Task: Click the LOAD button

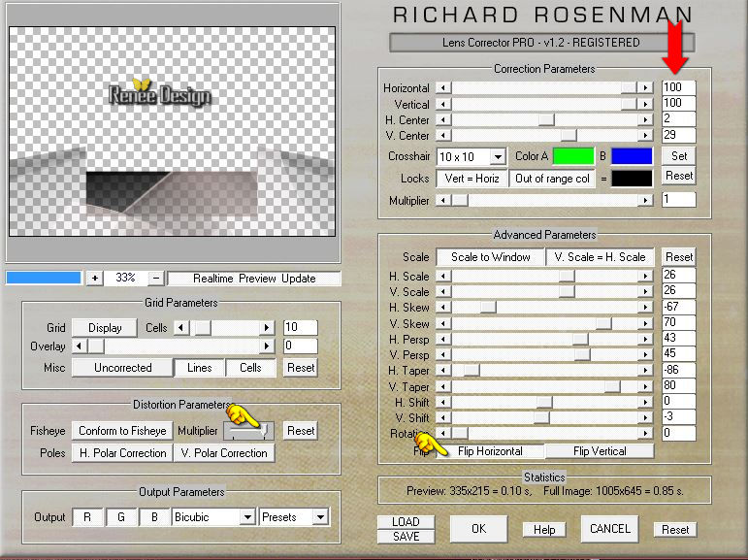Action: click(x=406, y=522)
